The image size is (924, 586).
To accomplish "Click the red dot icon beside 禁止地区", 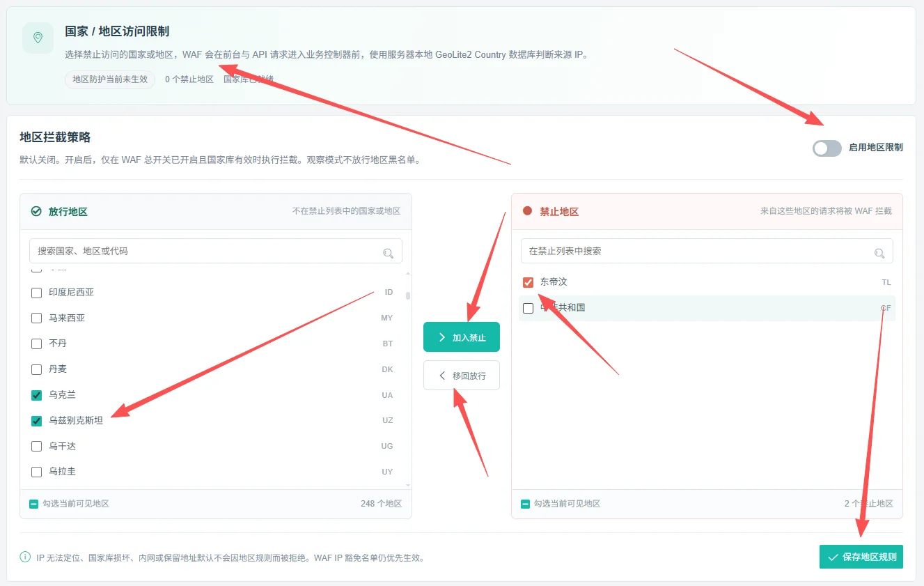I will [527, 211].
